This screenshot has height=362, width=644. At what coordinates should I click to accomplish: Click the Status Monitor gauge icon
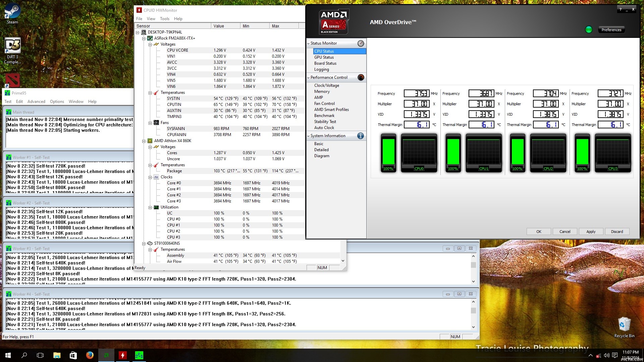361,43
